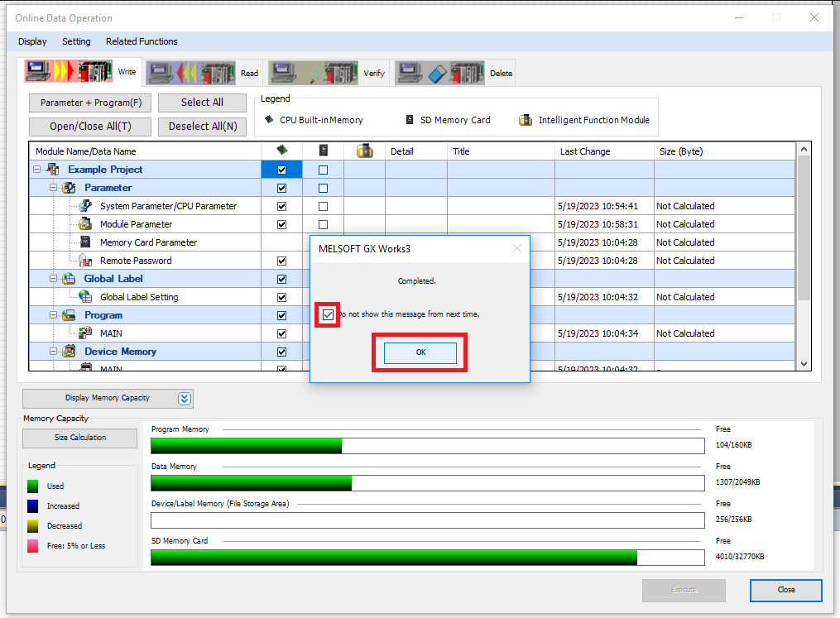Open the Setting menu
The width and height of the screenshot is (840, 618).
pos(76,41)
